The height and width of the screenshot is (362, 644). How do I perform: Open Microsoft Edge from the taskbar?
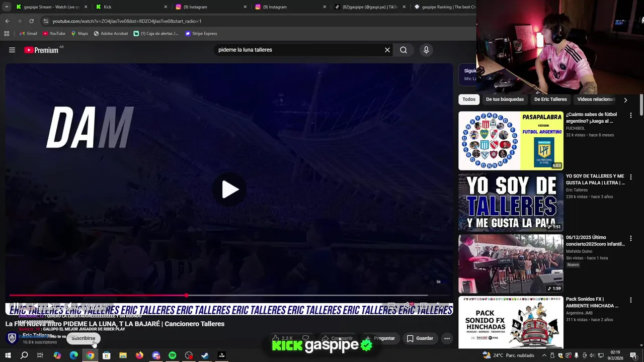tap(73, 355)
